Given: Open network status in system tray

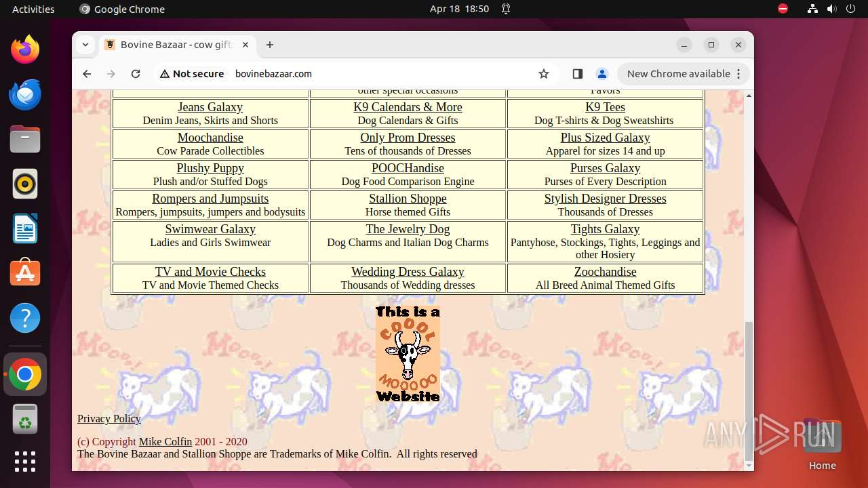Looking at the screenshot, I should [812, 9].
